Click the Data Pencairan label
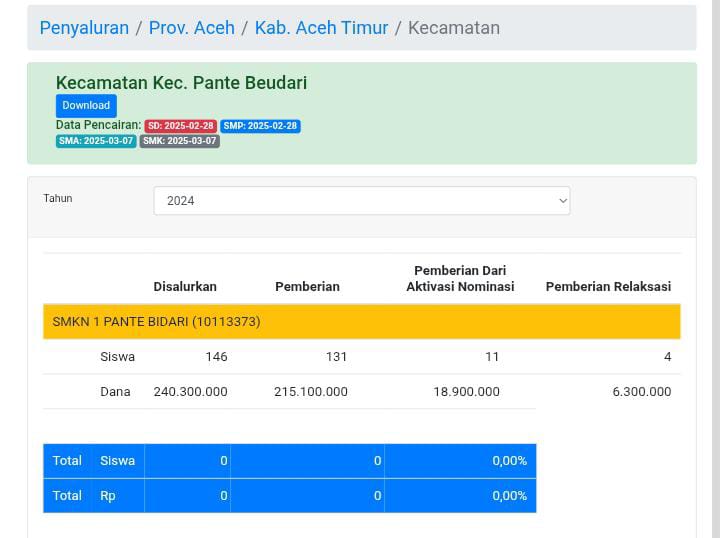Image resolution: width=720 pixels, height=538 pixels. pos(99,125)
